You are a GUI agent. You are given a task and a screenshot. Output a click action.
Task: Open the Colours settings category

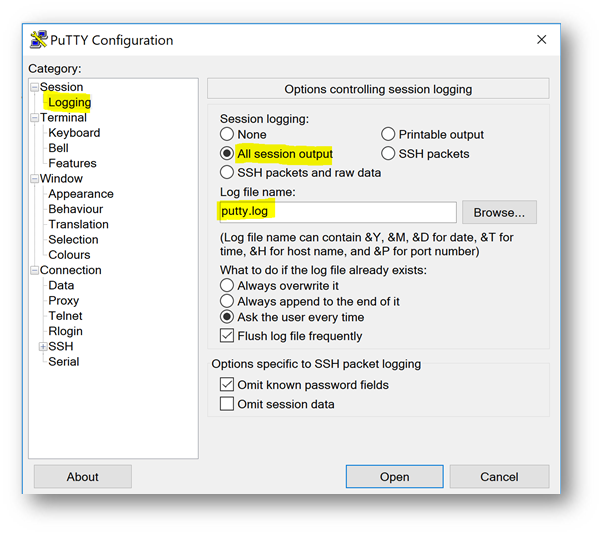tap(69, 255)
